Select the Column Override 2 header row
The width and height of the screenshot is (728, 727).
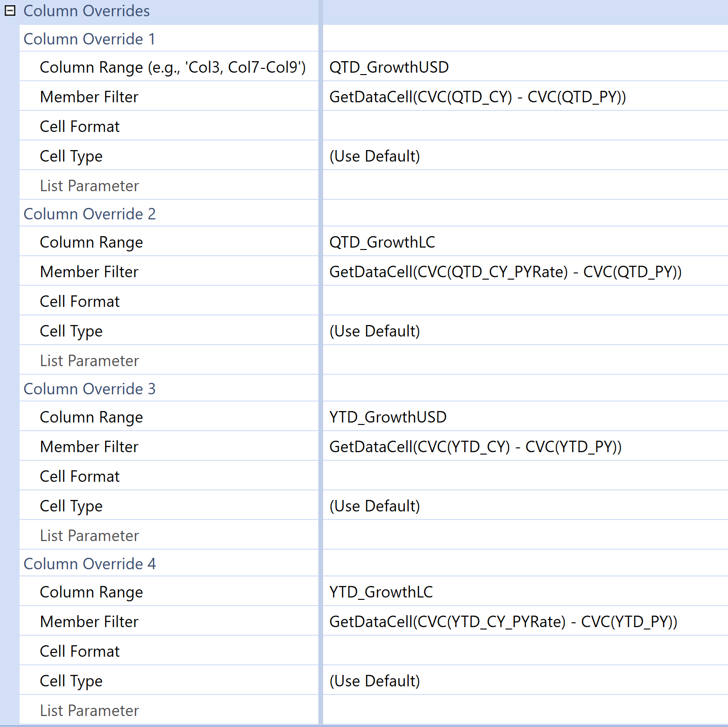[x=89, y=214]
